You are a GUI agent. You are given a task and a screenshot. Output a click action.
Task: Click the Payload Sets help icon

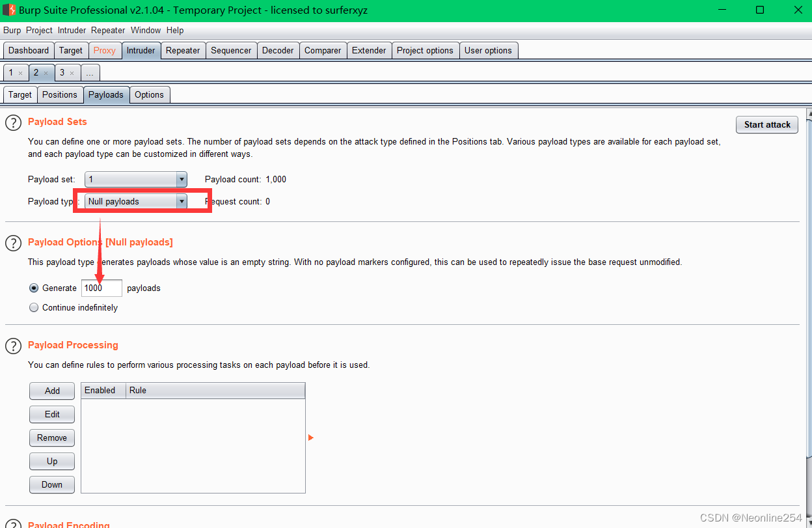click(13, 122)
